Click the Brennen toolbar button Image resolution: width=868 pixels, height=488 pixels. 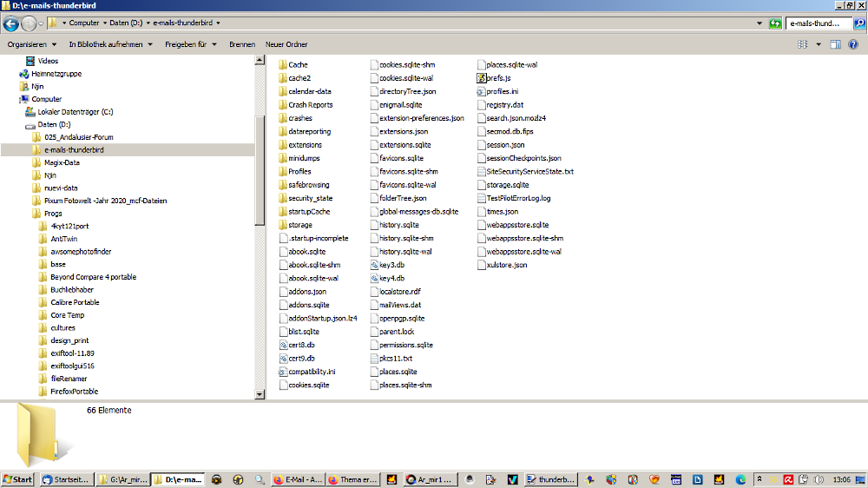point(242,44)
